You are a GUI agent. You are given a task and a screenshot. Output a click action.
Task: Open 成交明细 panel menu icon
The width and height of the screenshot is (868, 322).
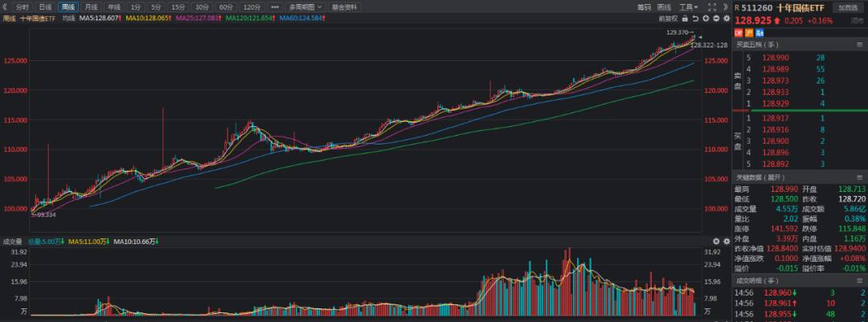tap(862, 282)
